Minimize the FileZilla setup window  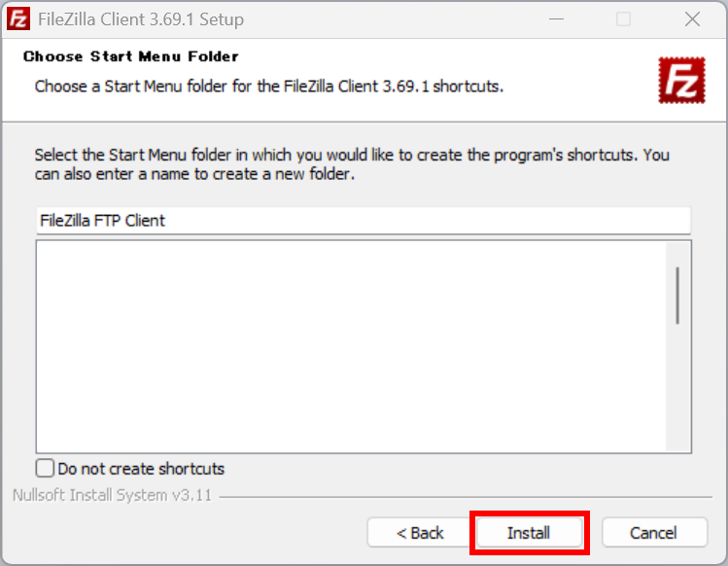556,19
